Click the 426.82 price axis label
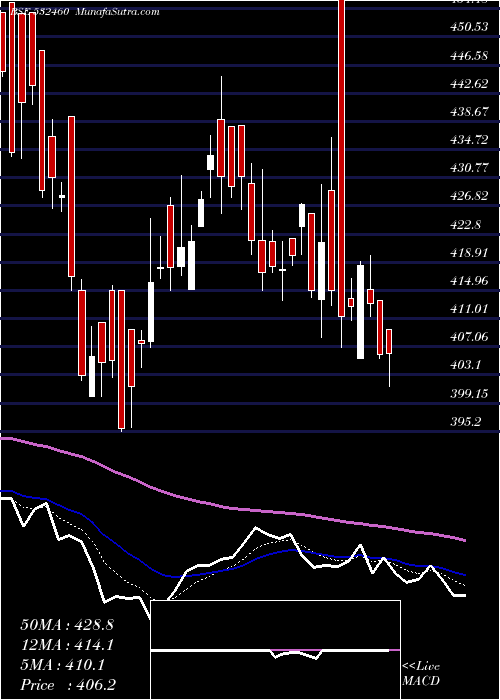Screen dimensions: 500x700 (x=469, y=196)
